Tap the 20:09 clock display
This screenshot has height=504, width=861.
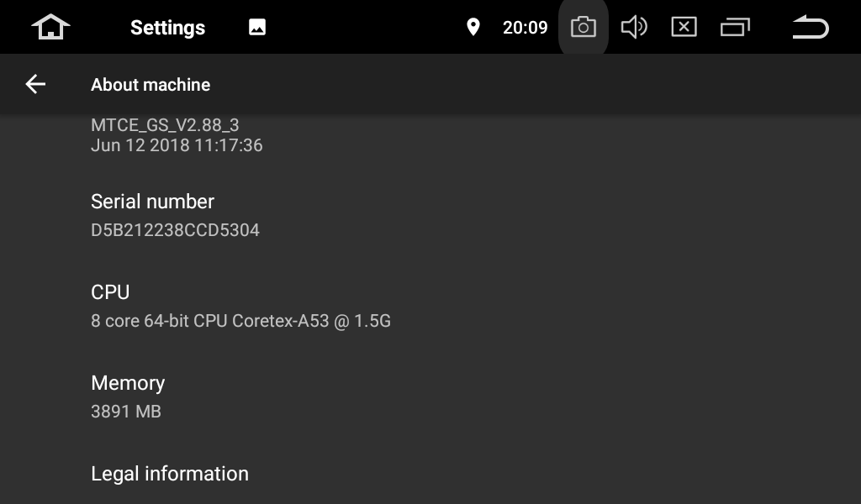(525, 28)
